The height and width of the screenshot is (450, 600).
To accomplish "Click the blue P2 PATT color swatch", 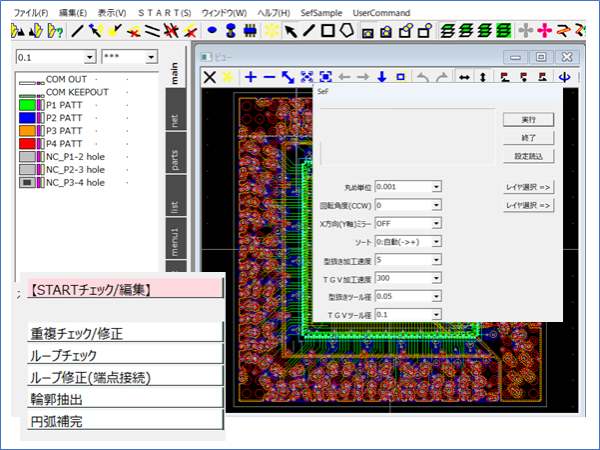I will (27, 118).
